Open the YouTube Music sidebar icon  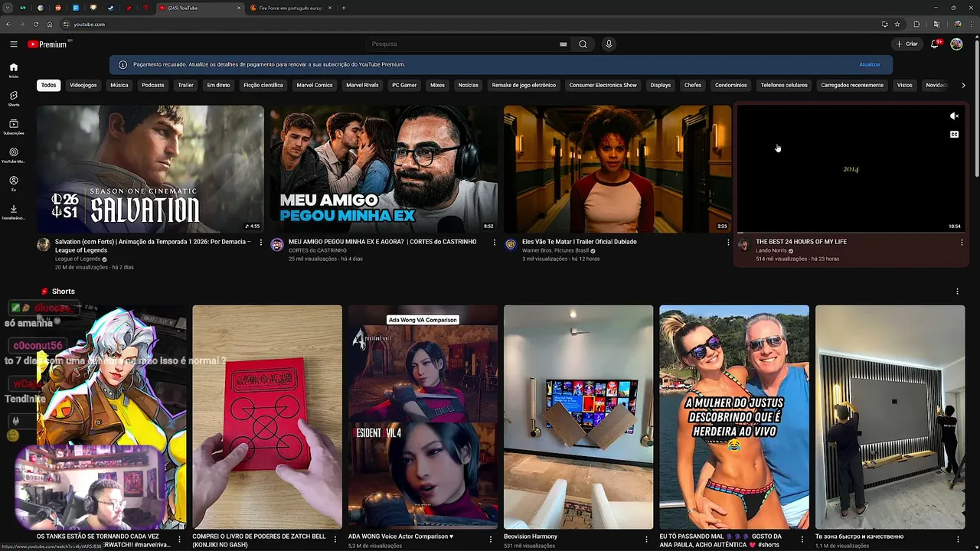point(14,155)
